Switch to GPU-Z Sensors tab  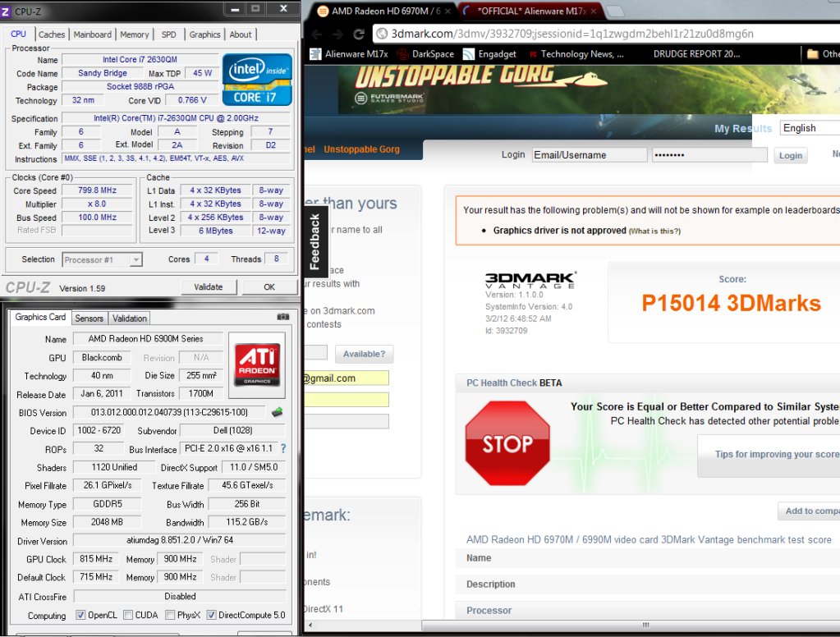(89, 318)
